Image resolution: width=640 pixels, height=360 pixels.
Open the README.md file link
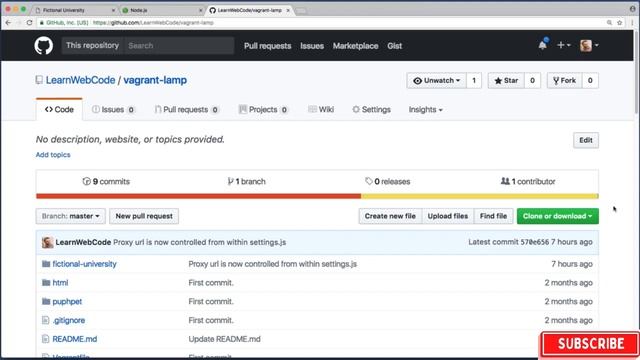pyautogui.click(x=75, y=339)
